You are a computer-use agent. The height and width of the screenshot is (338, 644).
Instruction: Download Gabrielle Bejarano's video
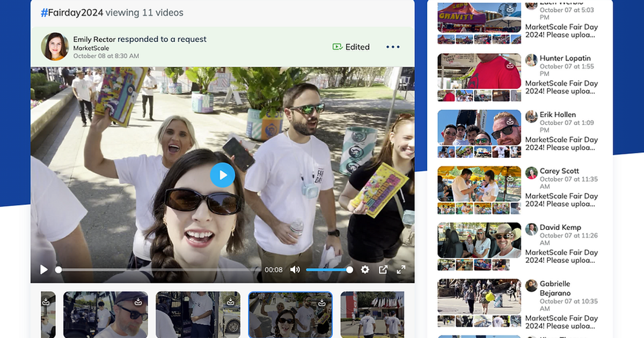510,290
